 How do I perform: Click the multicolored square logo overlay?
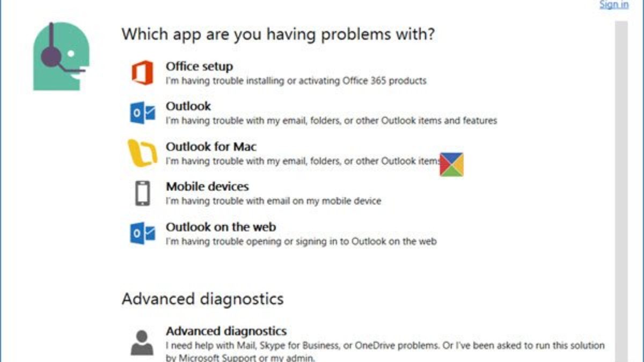451,164
